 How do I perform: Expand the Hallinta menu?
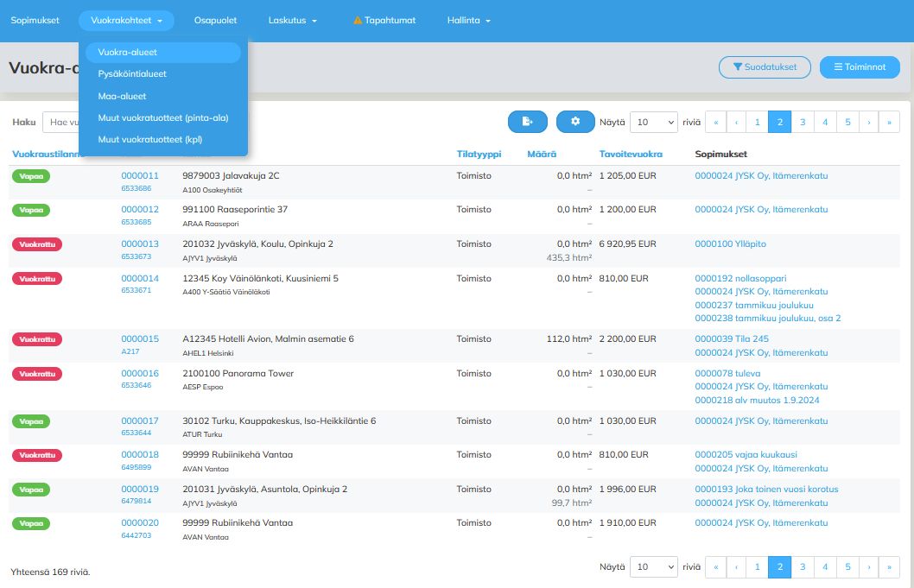[x=469, y=20]
